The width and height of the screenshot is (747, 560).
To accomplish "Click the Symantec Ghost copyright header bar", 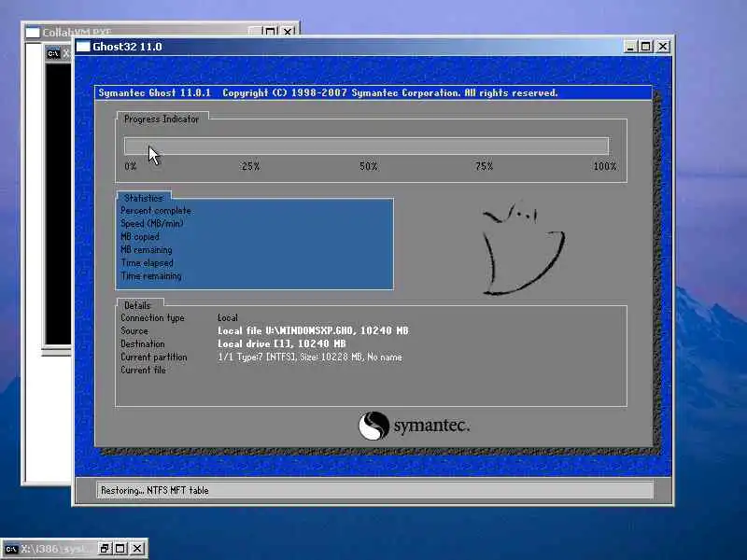I will (373, 92).
